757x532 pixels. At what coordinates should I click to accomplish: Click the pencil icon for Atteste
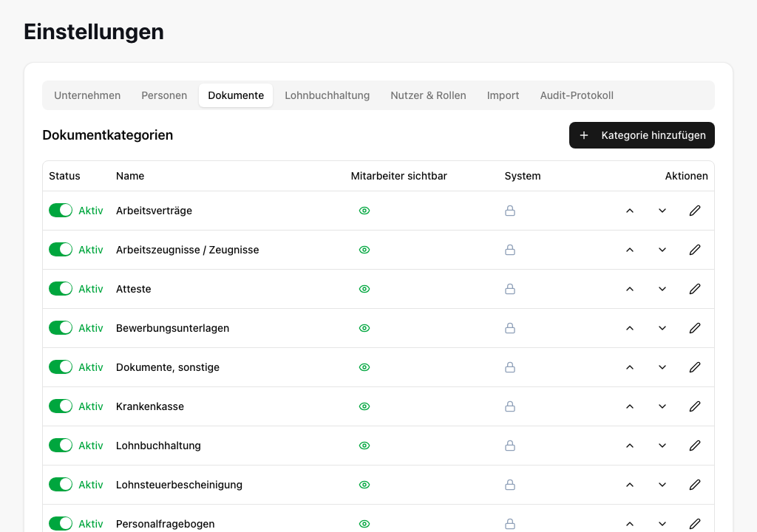pos(695,289)
